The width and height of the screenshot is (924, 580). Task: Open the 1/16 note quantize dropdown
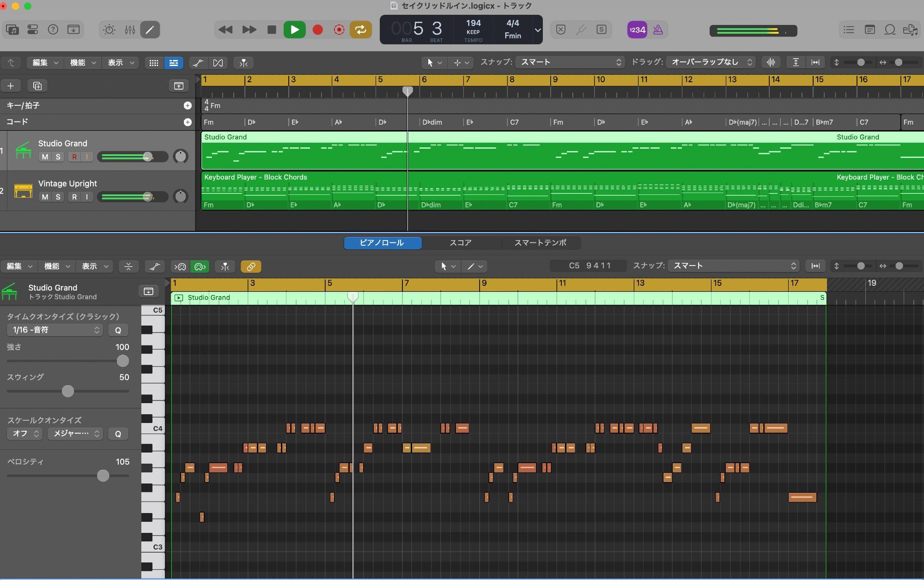55,330
